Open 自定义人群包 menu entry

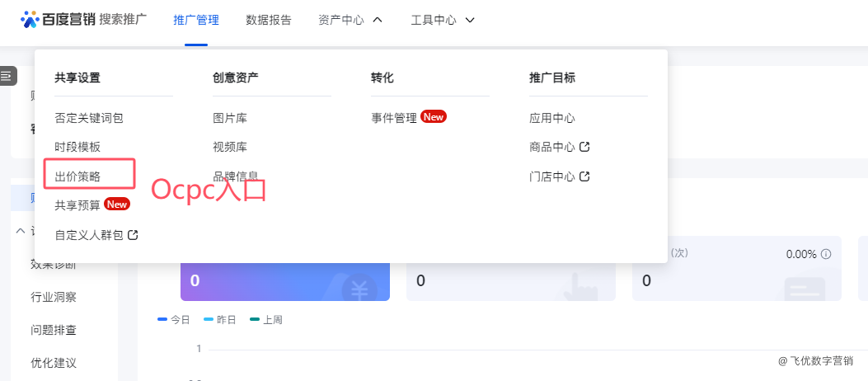click(88, 235)
